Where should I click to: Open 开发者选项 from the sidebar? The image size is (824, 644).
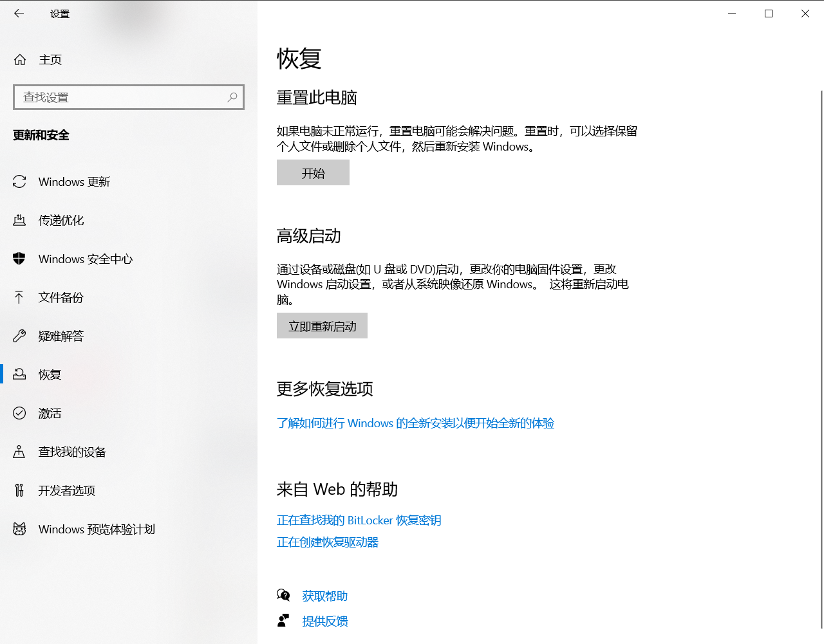(66, 491)
